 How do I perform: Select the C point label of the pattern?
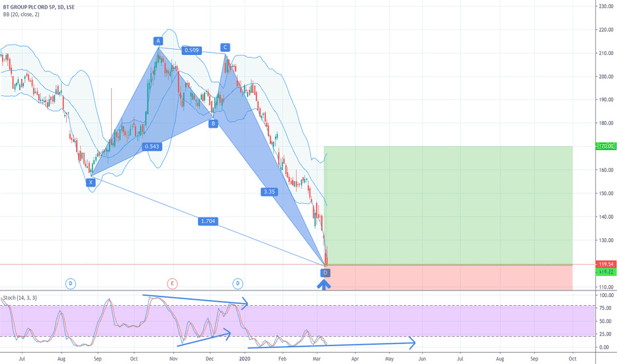tap(225, 47)
